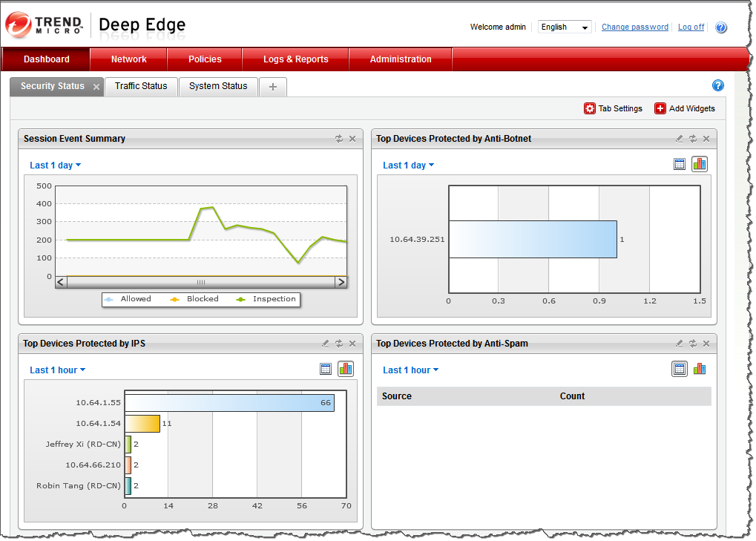Switch to the Traffic Status tab

pyautogui.click(x=141, y=86)
